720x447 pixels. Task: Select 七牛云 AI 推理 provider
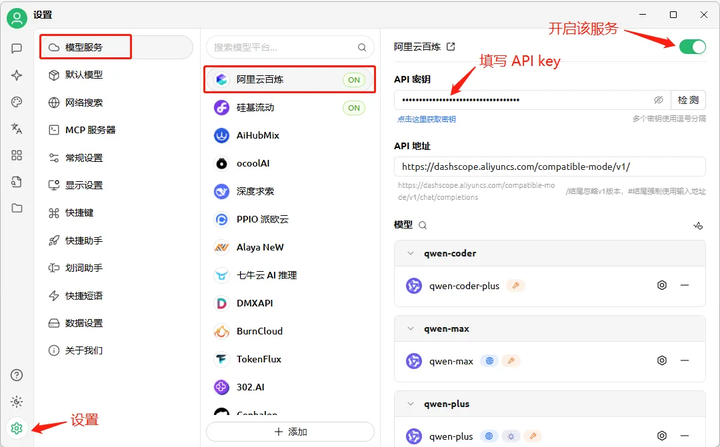click(290, 275)
